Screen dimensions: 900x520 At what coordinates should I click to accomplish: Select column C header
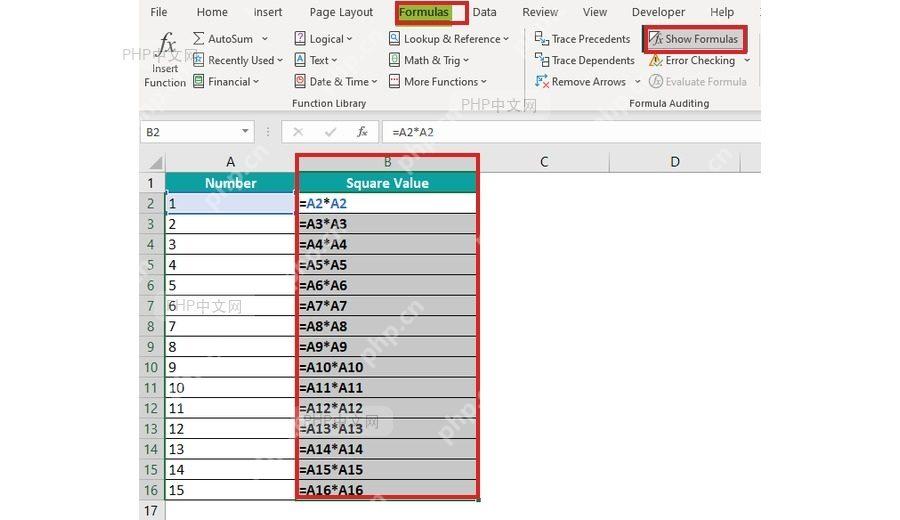(544, 162)
